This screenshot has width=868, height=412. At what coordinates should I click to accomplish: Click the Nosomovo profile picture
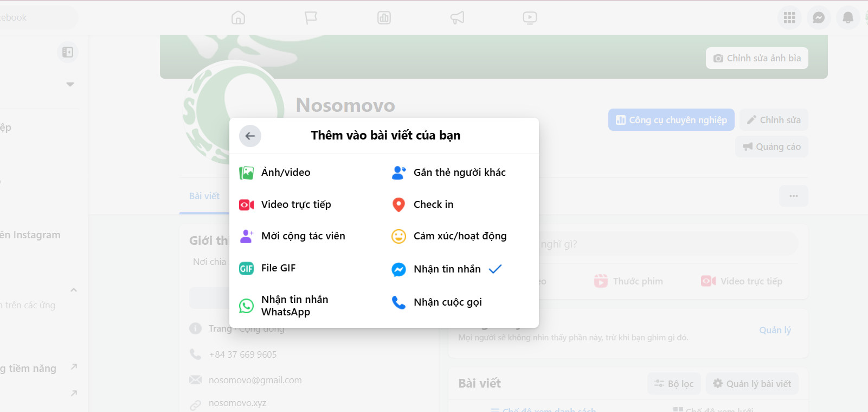tap(234, 111)
